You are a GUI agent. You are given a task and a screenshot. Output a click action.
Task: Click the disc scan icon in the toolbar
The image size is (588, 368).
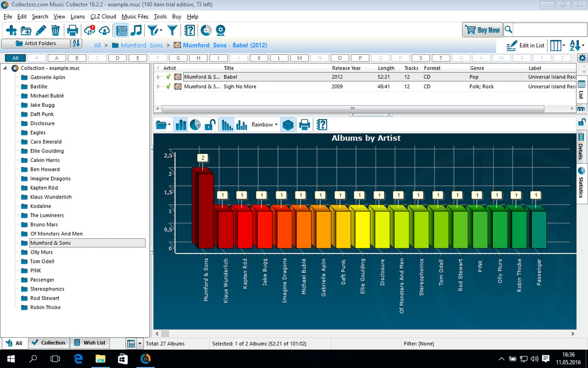[x=206, y=30]
